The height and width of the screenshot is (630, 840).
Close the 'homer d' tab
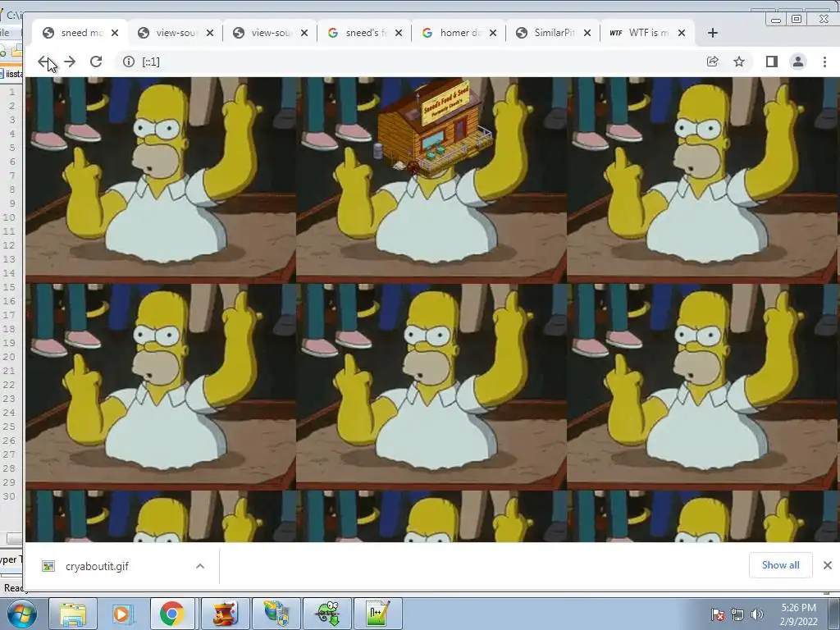493,33
